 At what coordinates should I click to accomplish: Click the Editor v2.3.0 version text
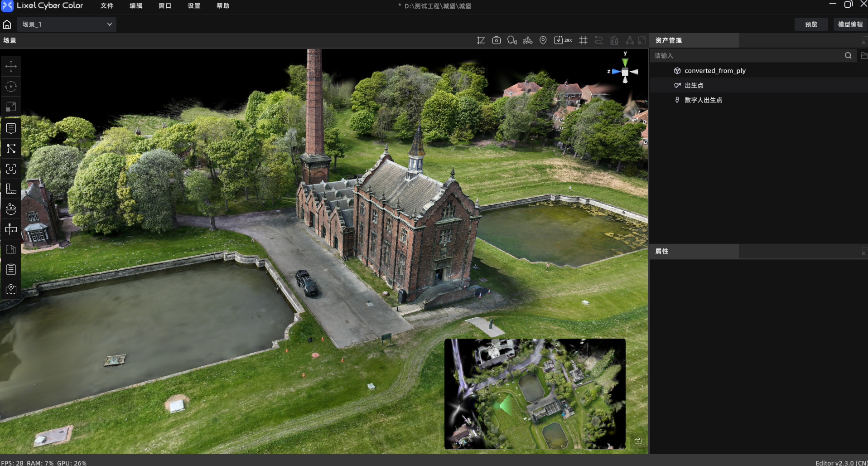point(841,463)
